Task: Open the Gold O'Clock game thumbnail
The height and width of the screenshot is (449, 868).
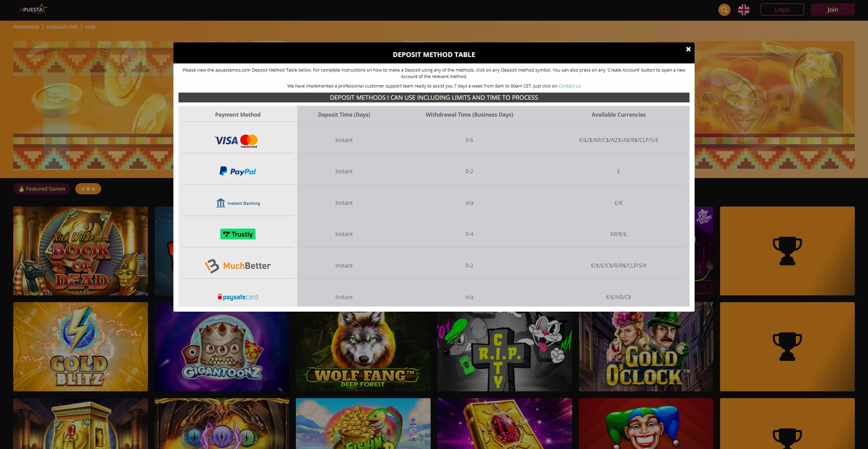Action: [646, 351]
